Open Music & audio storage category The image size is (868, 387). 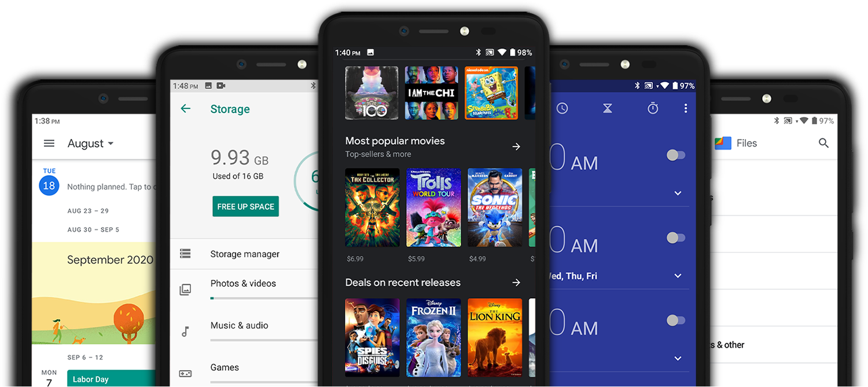(x=245, y=331)
